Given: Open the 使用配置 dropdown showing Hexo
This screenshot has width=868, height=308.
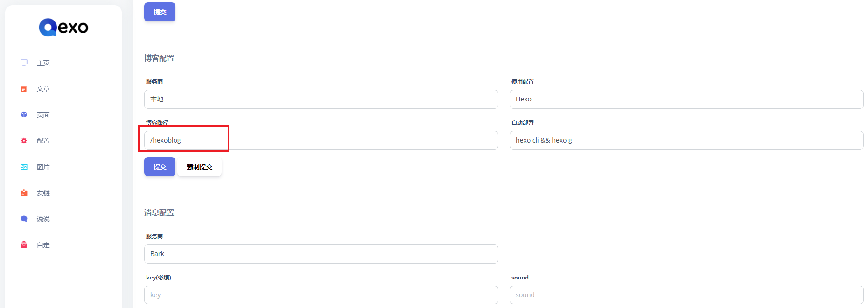Looking at the screenshot, I should [686, 99].
